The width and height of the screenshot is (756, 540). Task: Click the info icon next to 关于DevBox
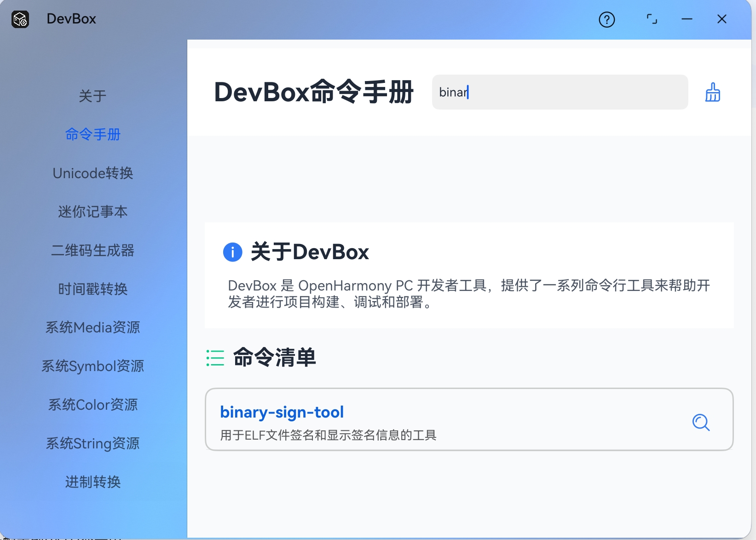pyautogui.click(x=232, y=252)
